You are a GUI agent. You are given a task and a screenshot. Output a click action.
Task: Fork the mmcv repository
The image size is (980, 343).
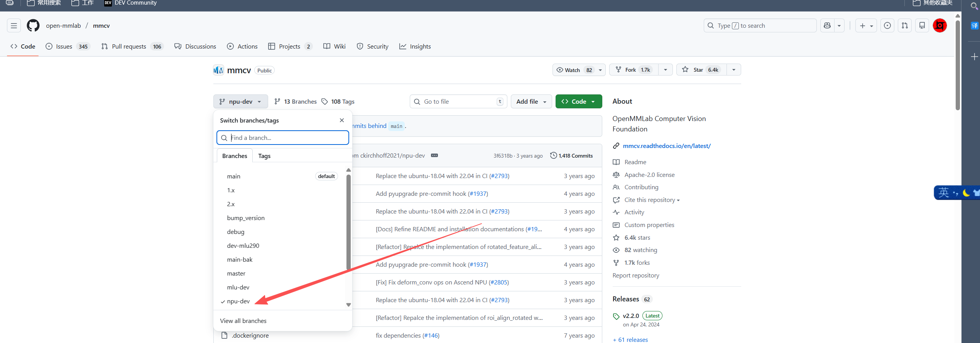tap(634, 70)
